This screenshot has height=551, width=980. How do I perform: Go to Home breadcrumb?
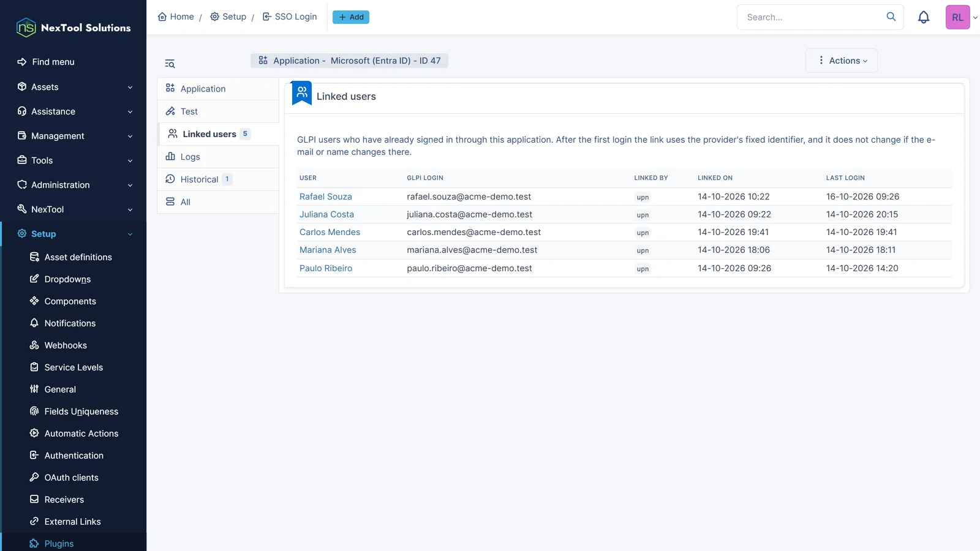click(x=176, y=17)
